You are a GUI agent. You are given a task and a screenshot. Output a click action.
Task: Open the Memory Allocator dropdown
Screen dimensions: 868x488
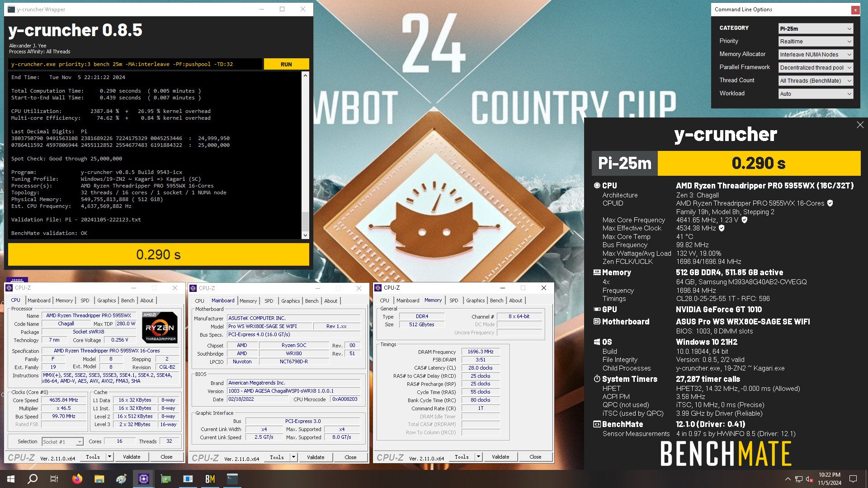click(x=816, y=54)
